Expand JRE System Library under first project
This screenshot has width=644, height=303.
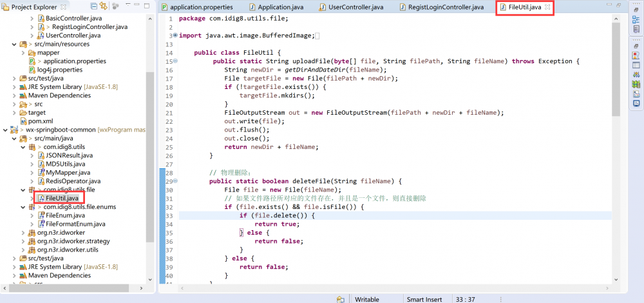[14, 87]
